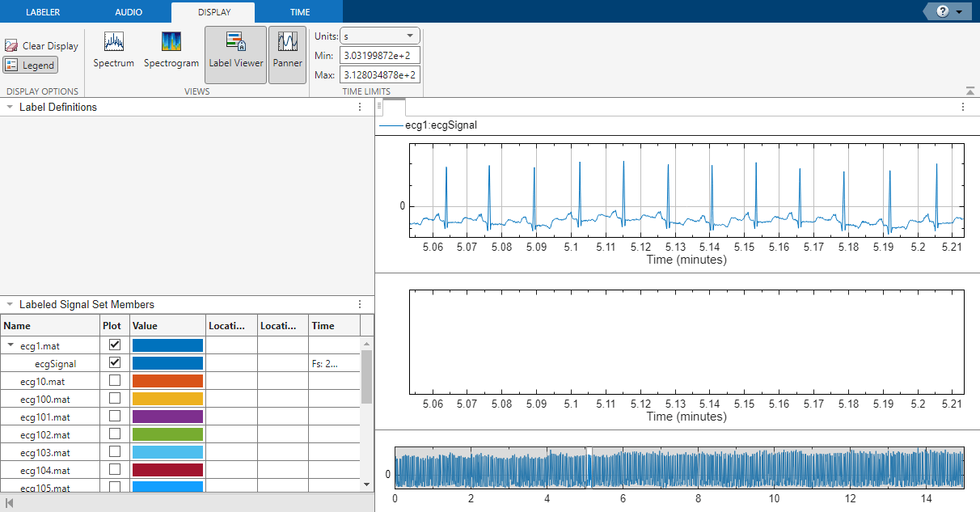Switch to the TIME tab

[300, 12]
